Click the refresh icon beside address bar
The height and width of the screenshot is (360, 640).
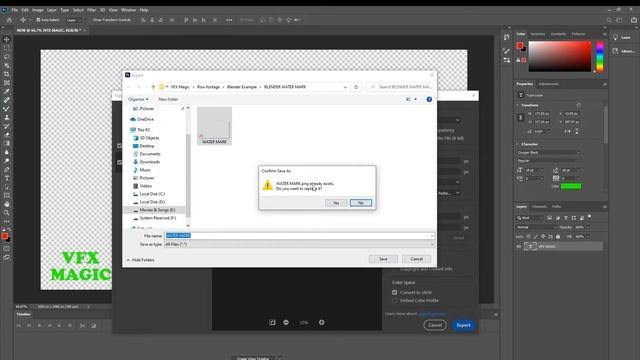356,87
